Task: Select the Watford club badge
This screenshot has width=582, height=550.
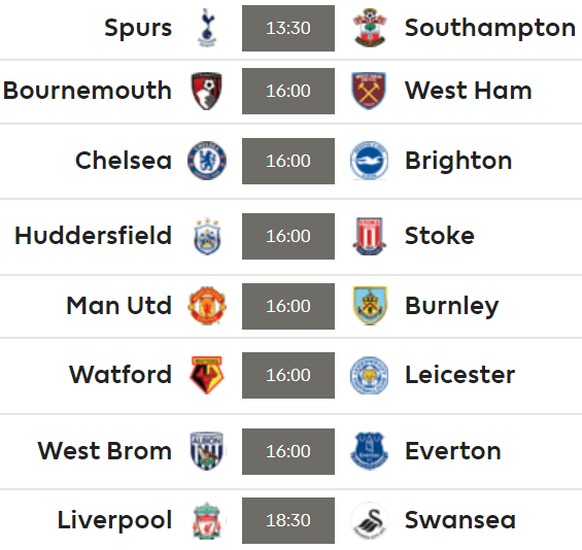Action: click(207, 375)
